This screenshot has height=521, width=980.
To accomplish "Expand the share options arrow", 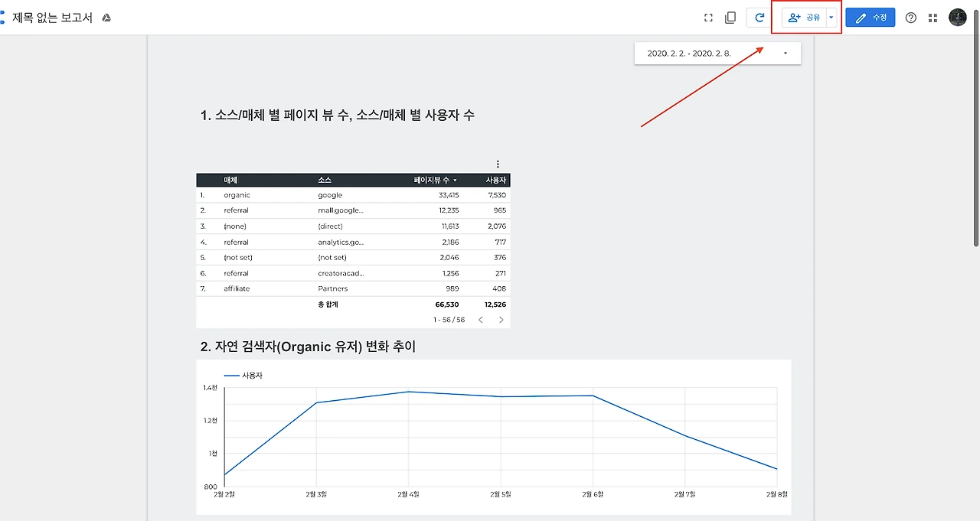I will pos(831,18).
